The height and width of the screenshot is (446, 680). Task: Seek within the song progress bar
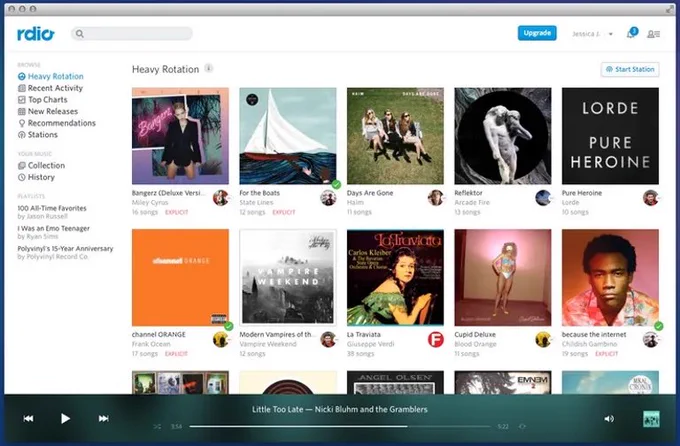pos(340,426)
